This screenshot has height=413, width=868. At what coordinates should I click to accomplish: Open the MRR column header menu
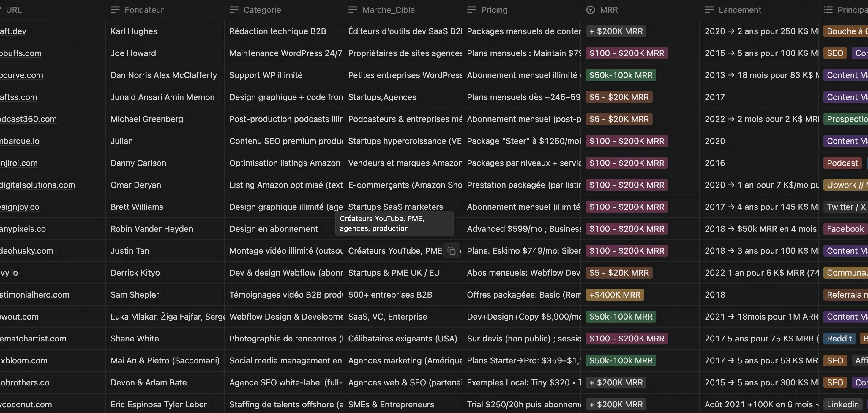click(609, 10)
